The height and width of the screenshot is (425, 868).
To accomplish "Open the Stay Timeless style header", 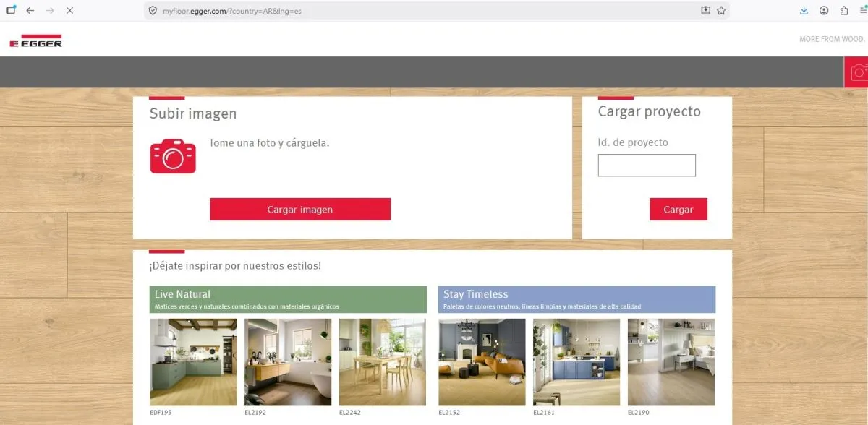I will 576,299.
